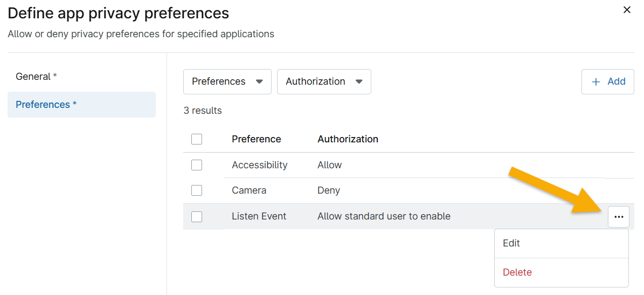The width and height of the screenshot is (644, 295).
Task: Open the three-dot menu for Listen Event
Action: 618,217
